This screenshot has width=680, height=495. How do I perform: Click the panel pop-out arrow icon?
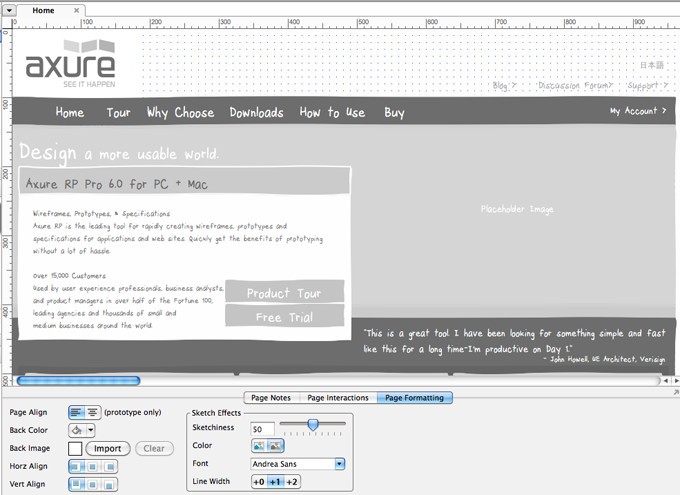click(x=676, y=392)
